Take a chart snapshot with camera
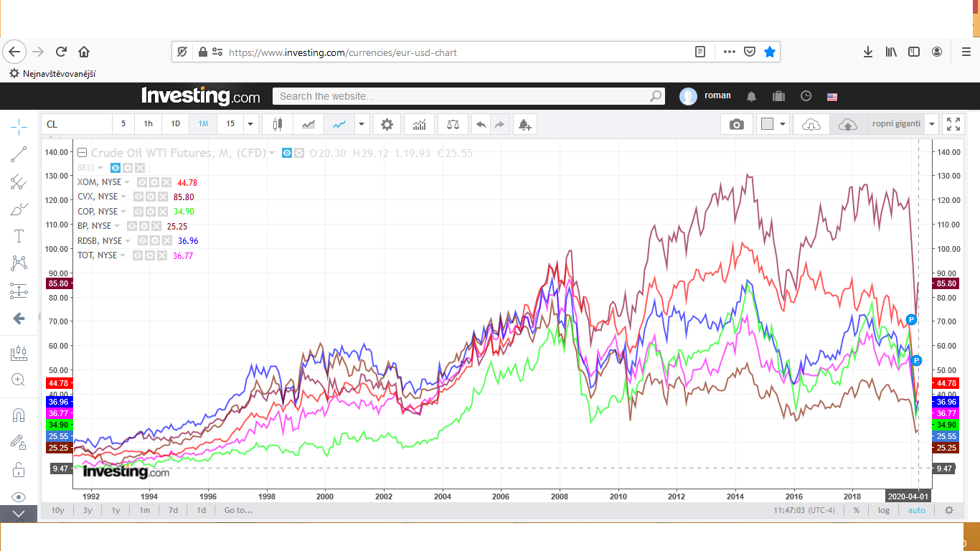 click(x=737, y=124)
